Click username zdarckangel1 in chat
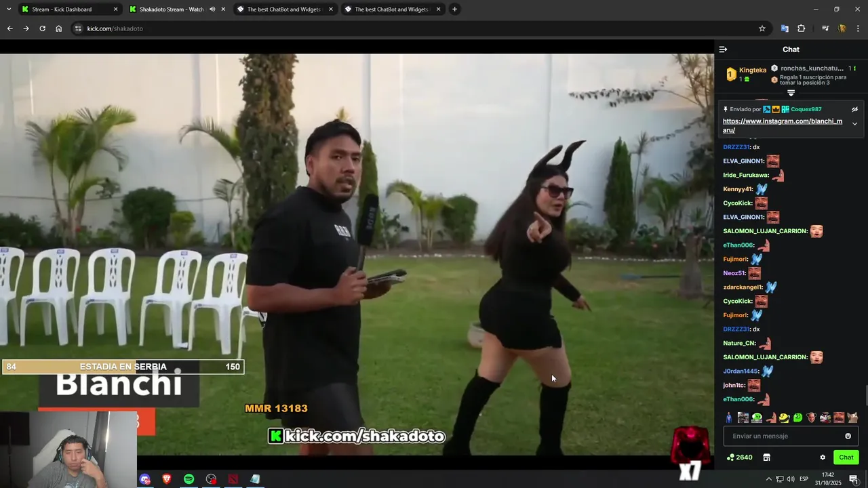868x488 pixels. 743,287
